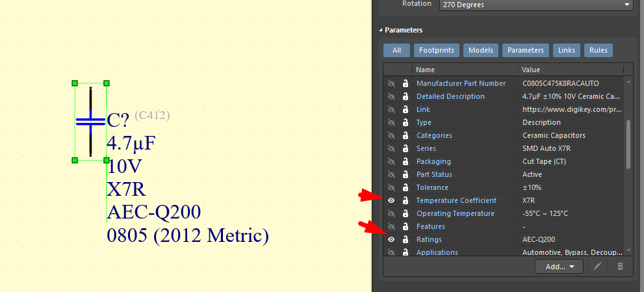Select the 4.7µF value text

point(131,144)
